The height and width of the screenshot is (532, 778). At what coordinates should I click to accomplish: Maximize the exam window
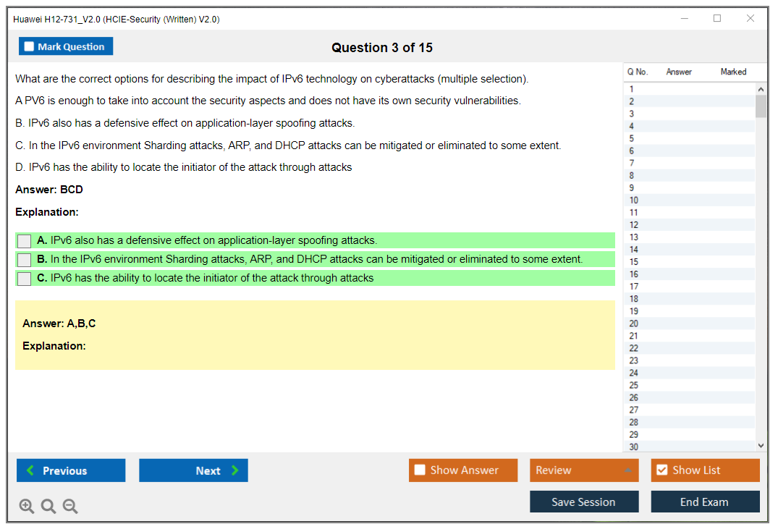point(717,19)
